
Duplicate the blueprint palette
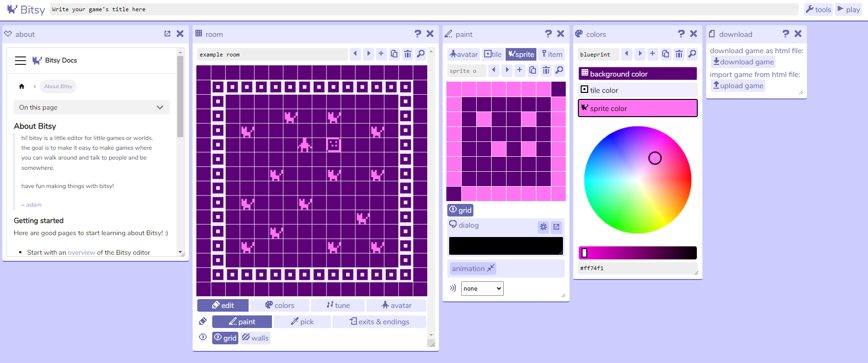coord(666,54)
